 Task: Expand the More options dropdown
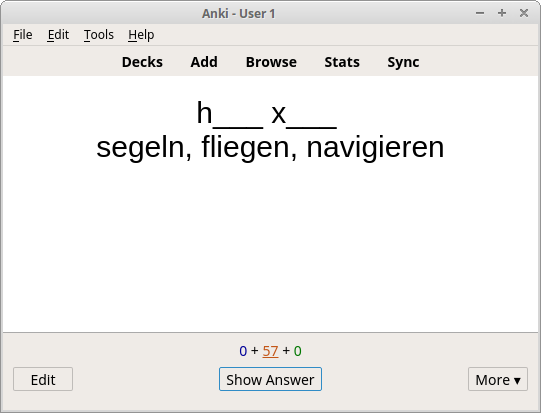tap(498, 379)
